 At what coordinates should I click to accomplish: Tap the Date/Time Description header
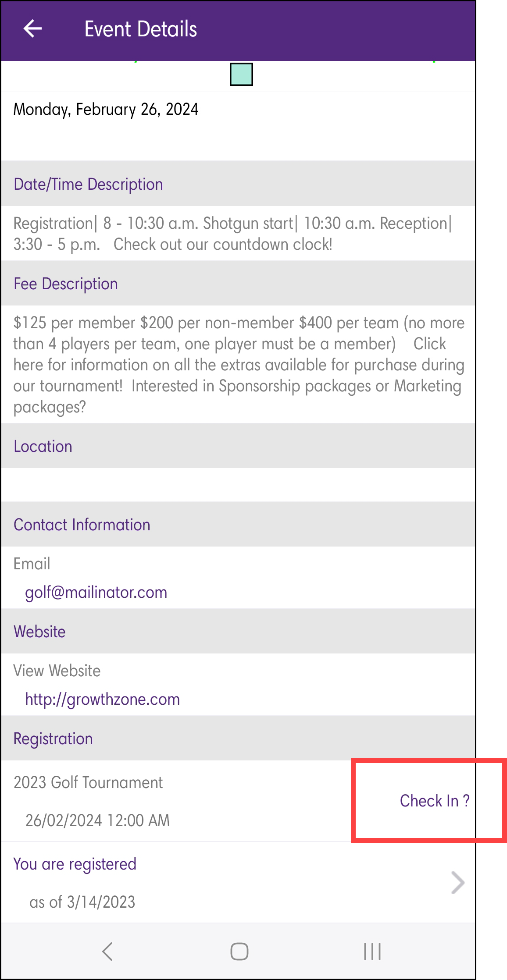click(88, 184)
